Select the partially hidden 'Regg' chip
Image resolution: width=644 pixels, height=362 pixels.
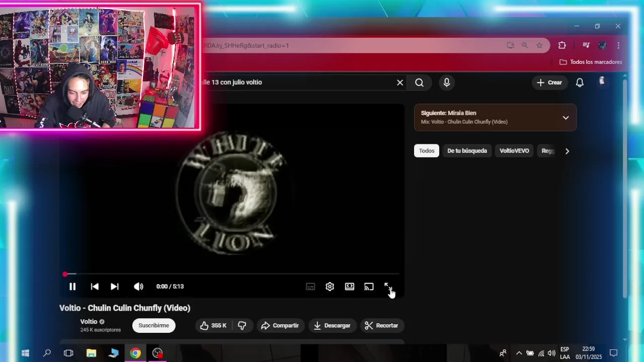[x=547, y=151]
